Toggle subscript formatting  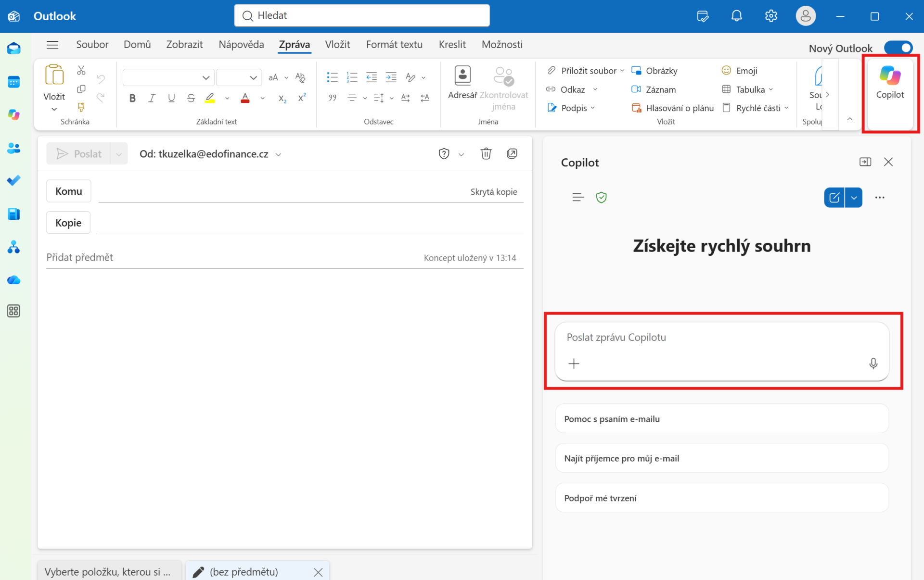(x=282, y=98)
